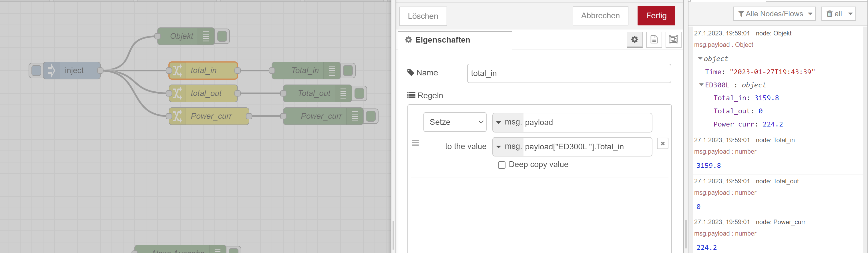Click the Name input field
Screen dimensions: 868x253
pos(568,73)
